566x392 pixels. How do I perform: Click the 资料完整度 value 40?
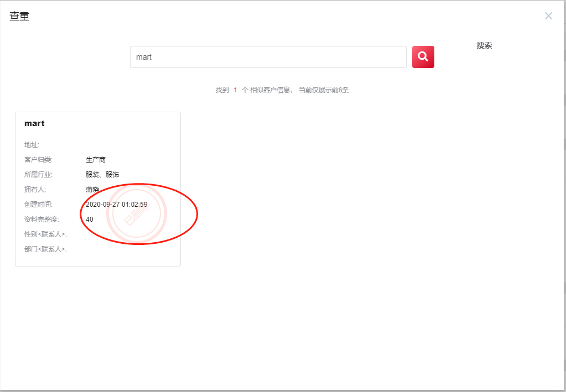[x=90, y=219]
